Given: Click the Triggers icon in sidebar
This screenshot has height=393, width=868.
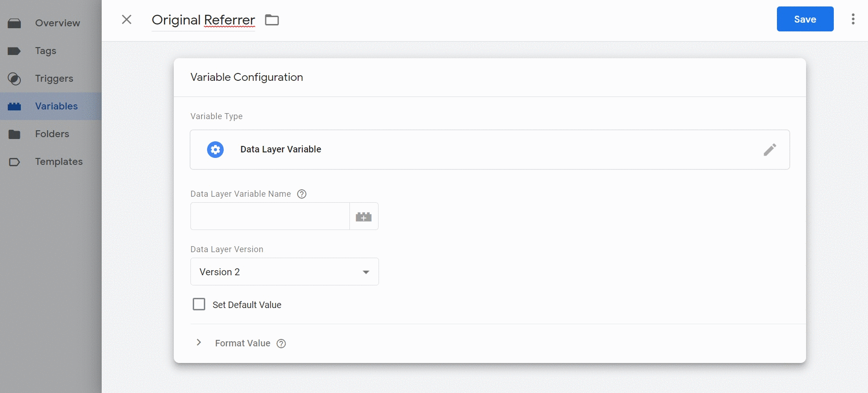Looking at the screenshot, I should pos(14,79).
